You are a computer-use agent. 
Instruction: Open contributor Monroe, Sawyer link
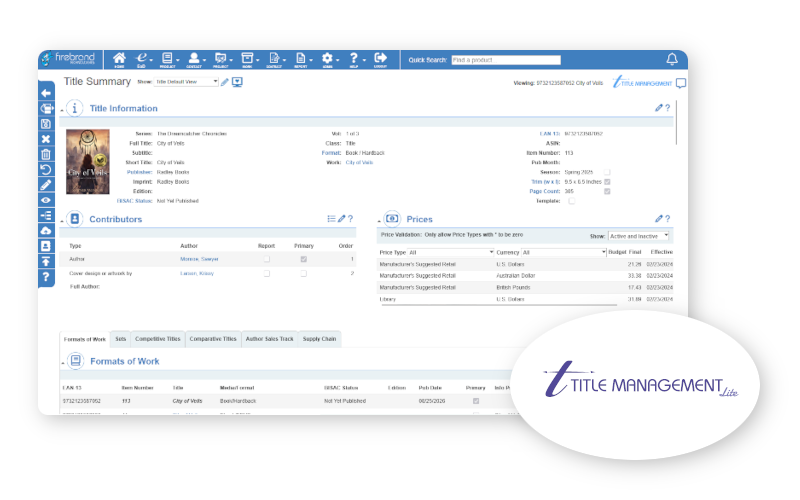point(199,259)
